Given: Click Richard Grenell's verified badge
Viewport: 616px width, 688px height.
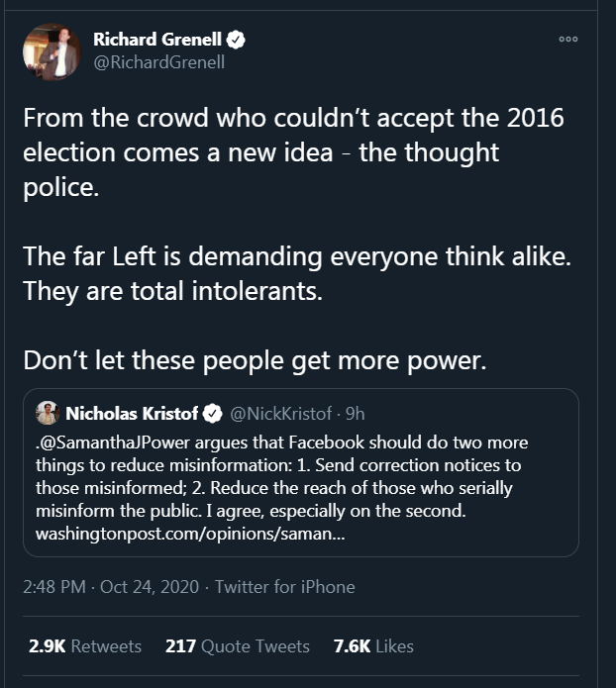Looking at the screenshot, I should click(x=237, y=40).
